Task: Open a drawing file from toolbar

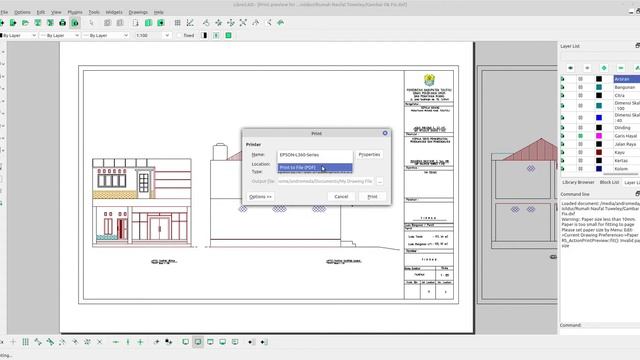Action: [x=25, y=23]
